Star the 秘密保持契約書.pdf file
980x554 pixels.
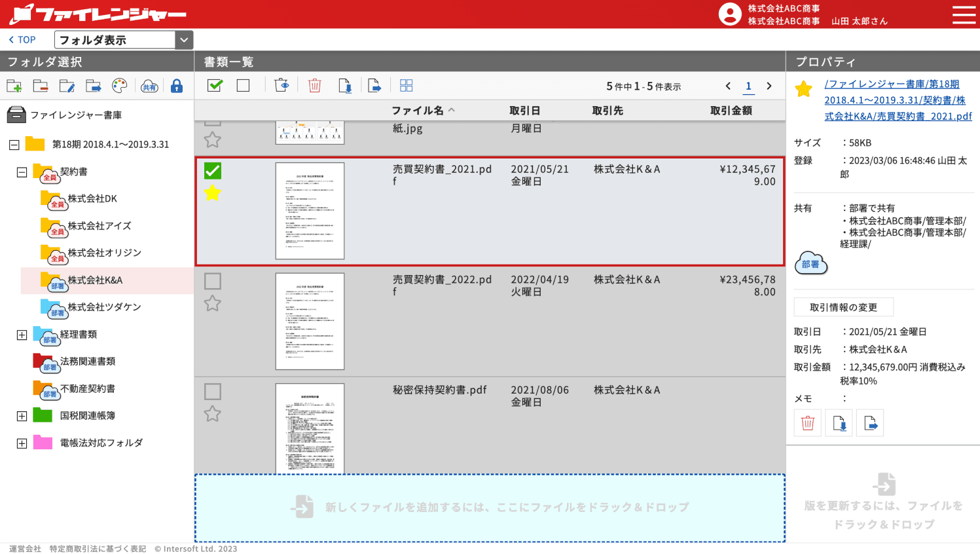pos(213,414)
